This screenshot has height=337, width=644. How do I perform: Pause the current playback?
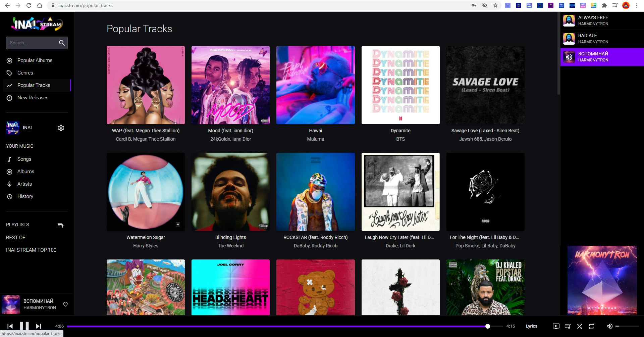24,326
